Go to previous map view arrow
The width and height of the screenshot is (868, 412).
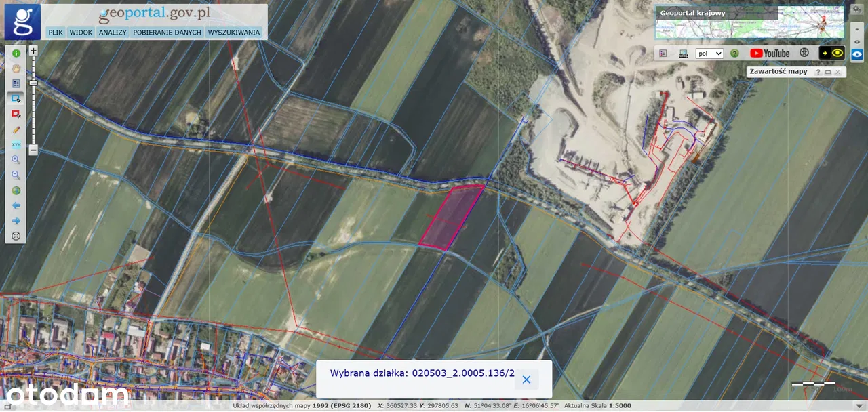pos(16,205)
